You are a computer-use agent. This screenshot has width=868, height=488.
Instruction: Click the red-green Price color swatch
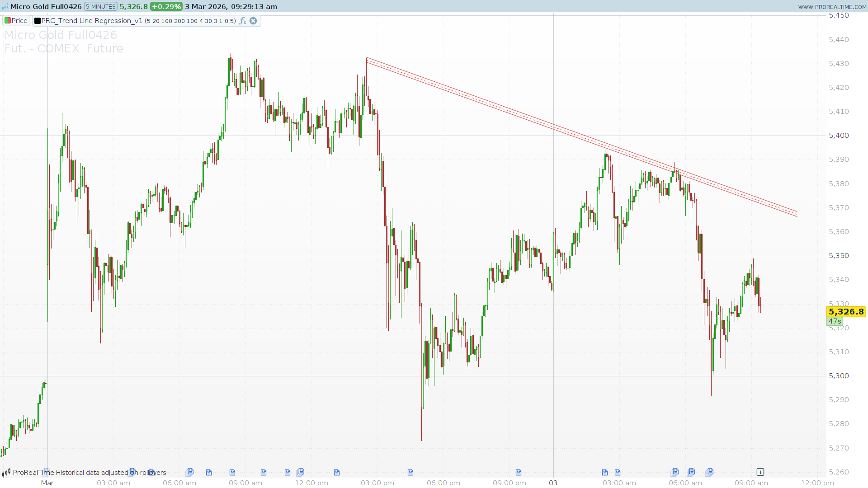coord(8,21)
